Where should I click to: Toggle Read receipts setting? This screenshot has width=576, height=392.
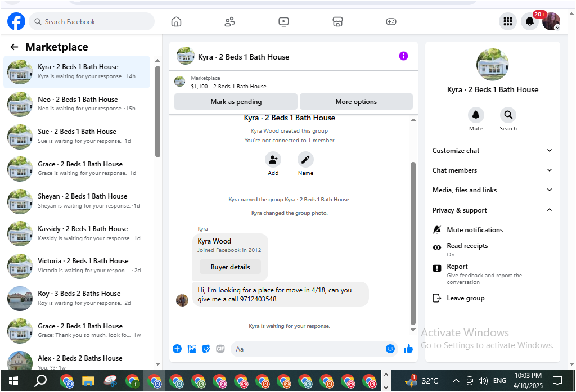point(492,250)
